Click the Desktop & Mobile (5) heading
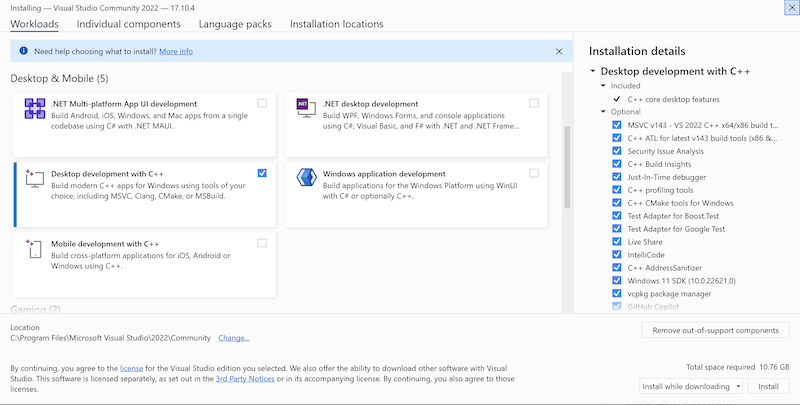Viewport: 800px width, 405px height. pyautogui.click(x=59, y=79)
